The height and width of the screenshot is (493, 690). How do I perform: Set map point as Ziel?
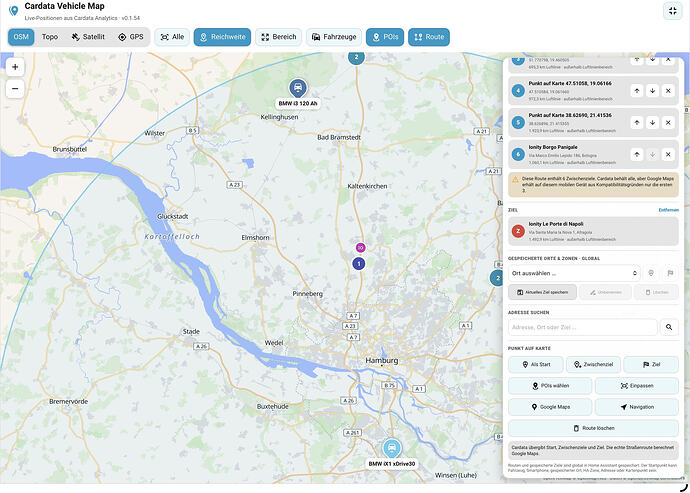651,364
